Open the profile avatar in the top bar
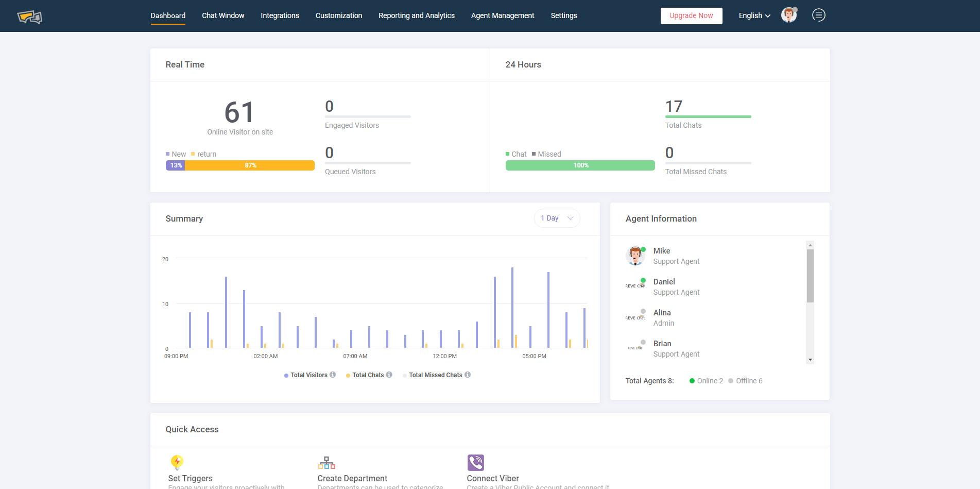The image size is (980, 489). point(788,15)
